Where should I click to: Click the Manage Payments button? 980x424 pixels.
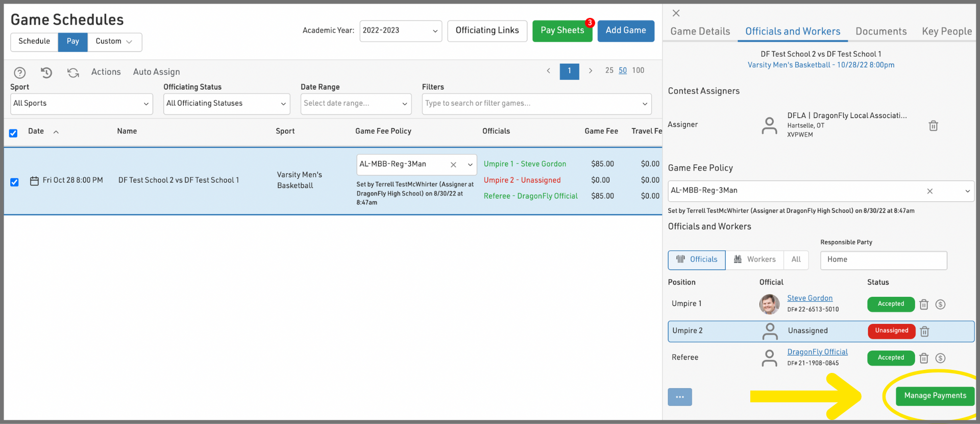pyautogui.click(x=935, y=396)
